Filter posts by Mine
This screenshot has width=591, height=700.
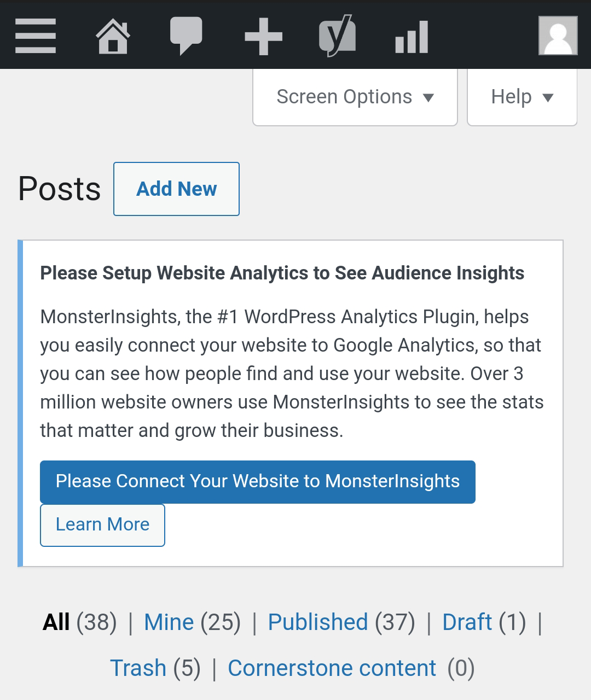click(169, 622)
